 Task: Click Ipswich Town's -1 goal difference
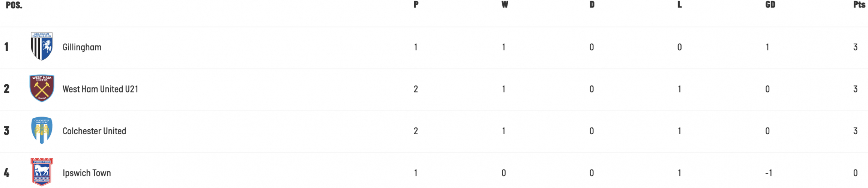[x=769, y=173]
